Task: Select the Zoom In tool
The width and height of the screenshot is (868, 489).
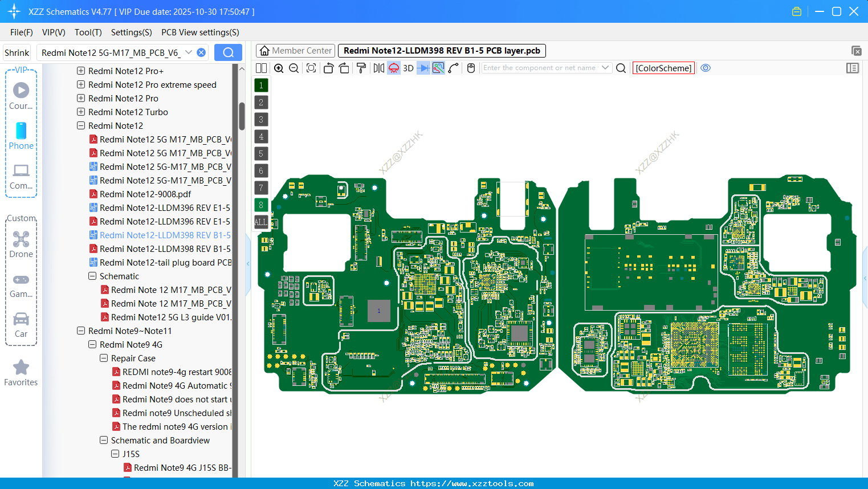Action: [278, 68]
